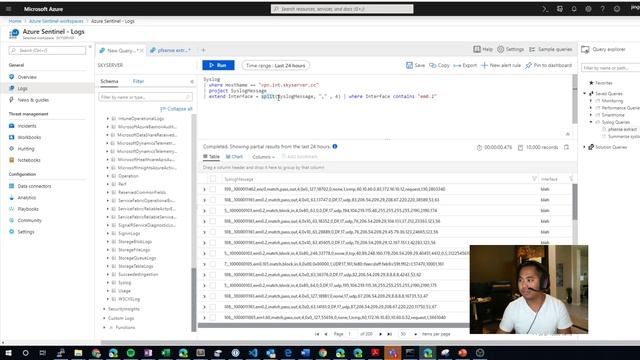This screenshot has height=360, width=640.
Task: Open Logs Settings next to Help
Action: [x=510, y=49]
